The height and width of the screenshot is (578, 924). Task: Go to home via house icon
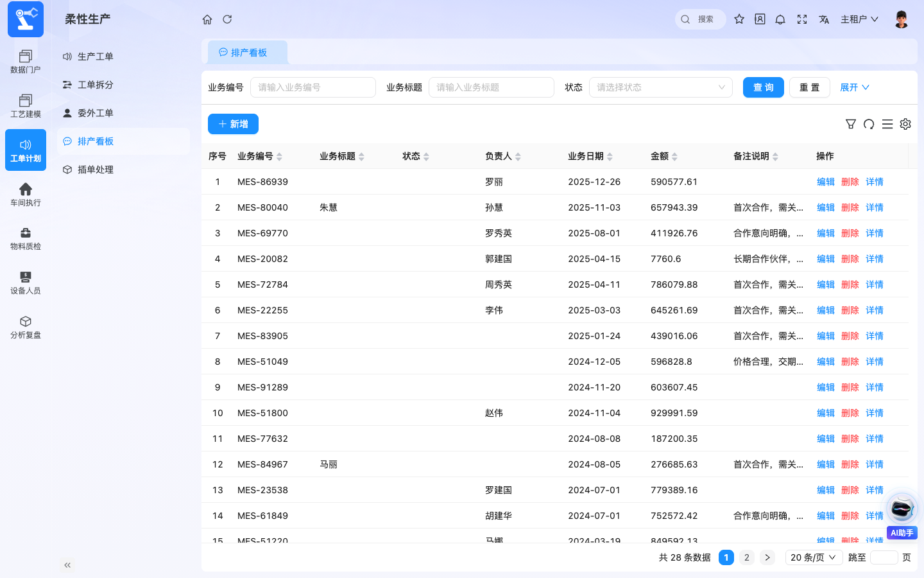tap(207, 19)
